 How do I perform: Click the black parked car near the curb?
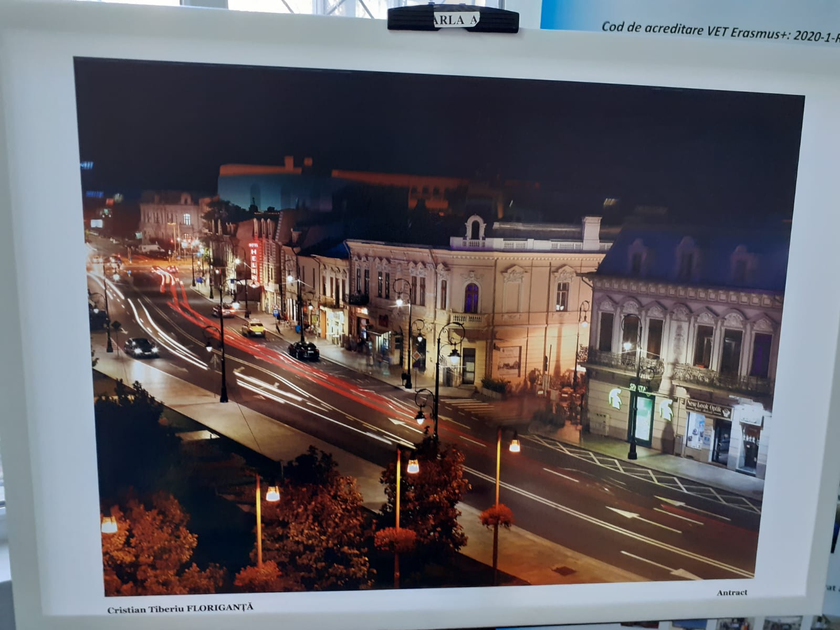click(303, 350)
